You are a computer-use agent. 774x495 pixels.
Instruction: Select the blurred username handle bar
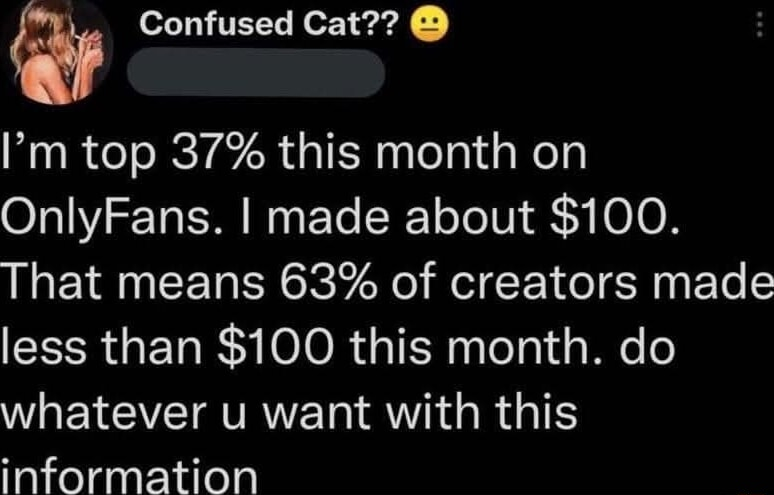(x=256, y=73)
